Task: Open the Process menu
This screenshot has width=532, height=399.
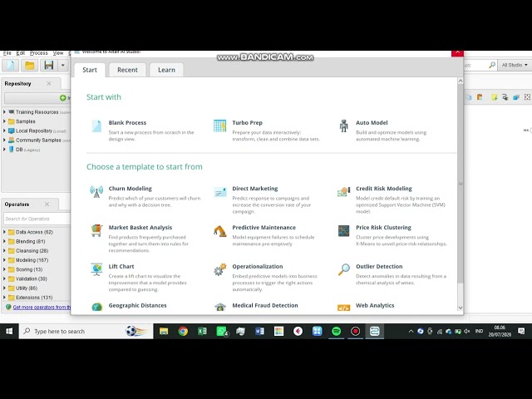Action: coord(39,53)
